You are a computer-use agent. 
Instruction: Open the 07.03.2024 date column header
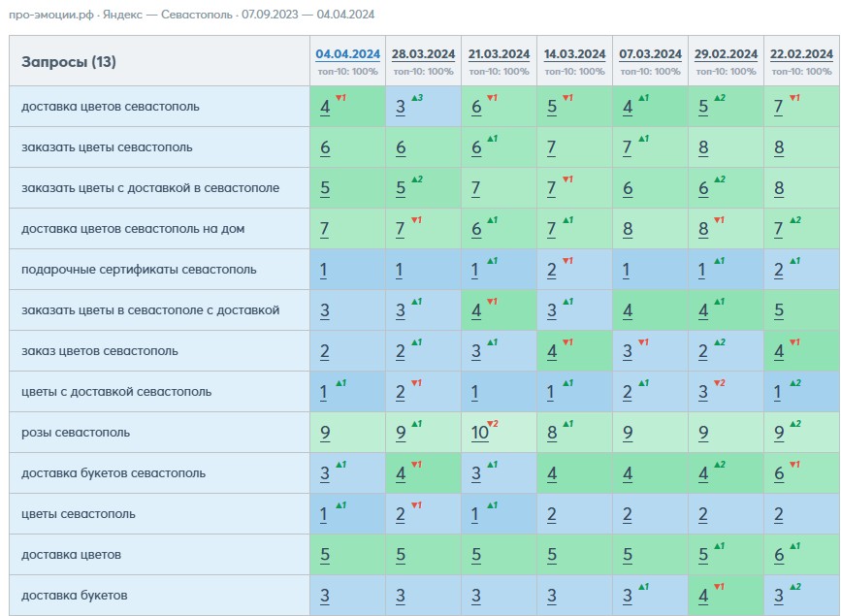[650, 54]
